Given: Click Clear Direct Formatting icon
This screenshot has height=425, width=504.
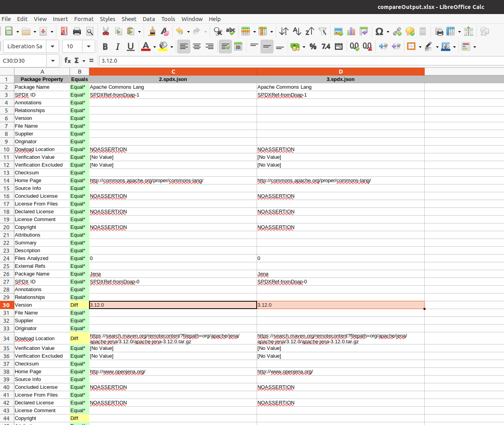Looking at the screenshot, I should point(164,32).
